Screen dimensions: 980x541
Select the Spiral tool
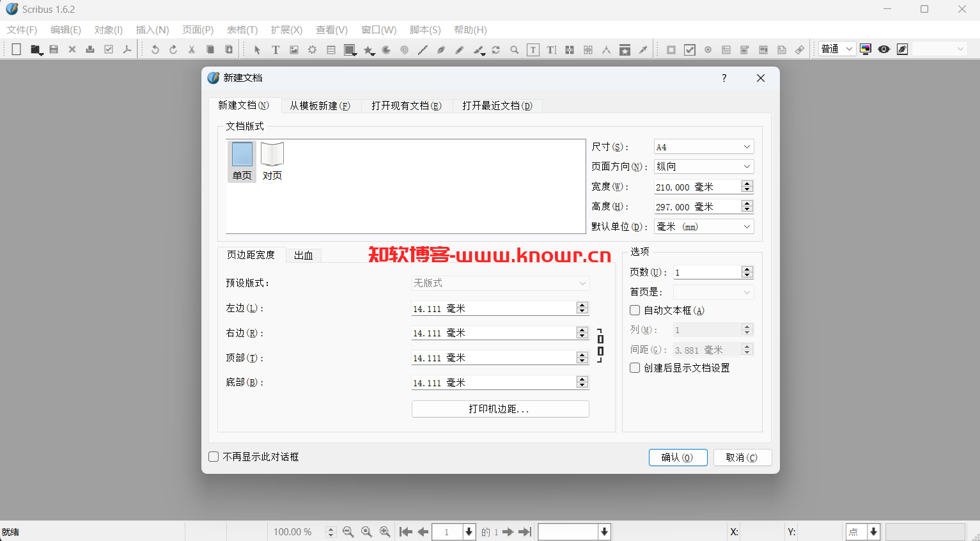(x=404, y=49)
